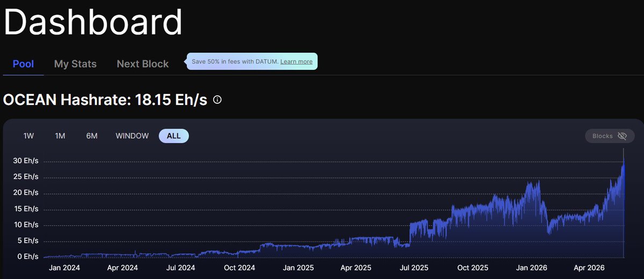Open the OCEAN Hashrate info icon

point(218,100)
